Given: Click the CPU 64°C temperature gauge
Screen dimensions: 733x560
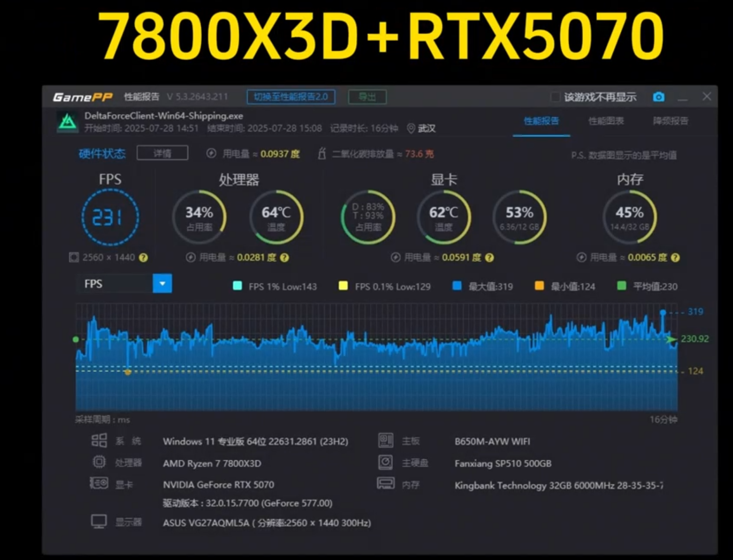Looking at the screenshot, I should [x=276, y=217].
